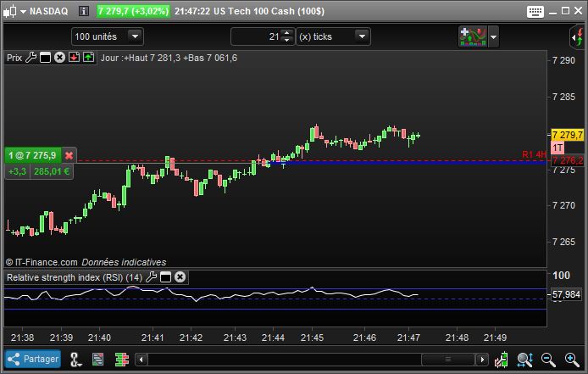Click the 1T label on price axis
The width and height of the screenshot is (588, 374).
click(x=557, y=148)
